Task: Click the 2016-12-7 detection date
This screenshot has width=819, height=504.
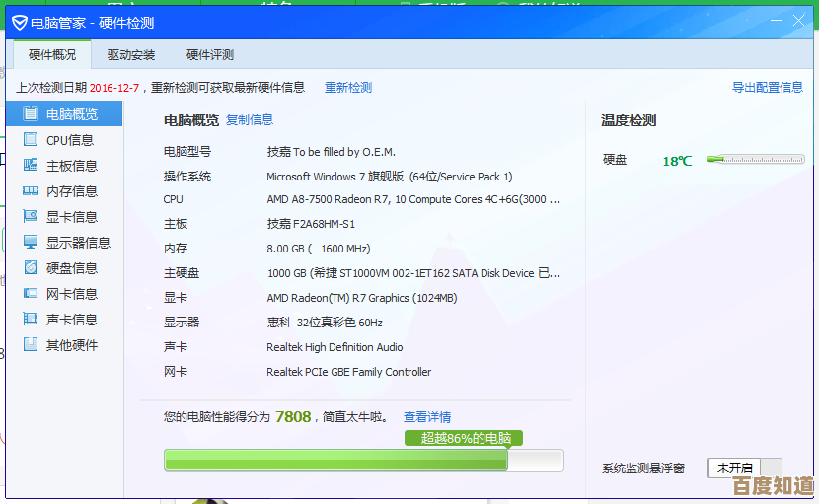Action: [x=114, y=88]
